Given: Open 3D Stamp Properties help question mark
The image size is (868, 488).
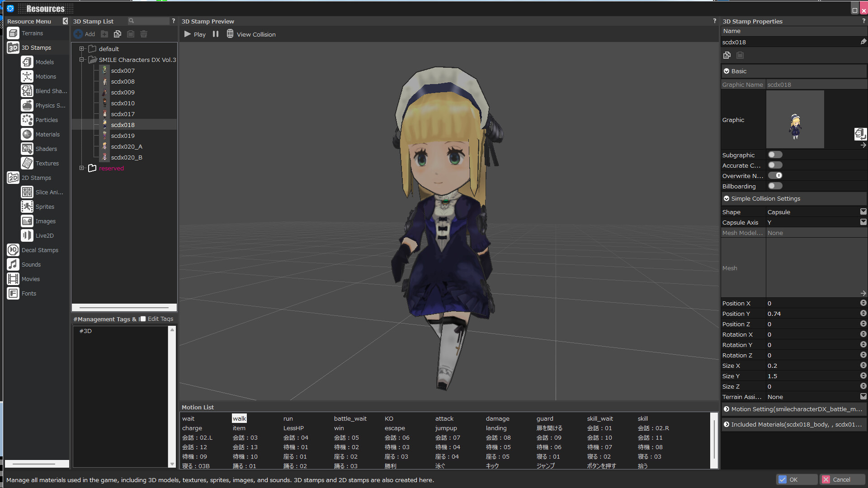Looking at the screenshot, I should pyautogui.click(x=863, y=21).
